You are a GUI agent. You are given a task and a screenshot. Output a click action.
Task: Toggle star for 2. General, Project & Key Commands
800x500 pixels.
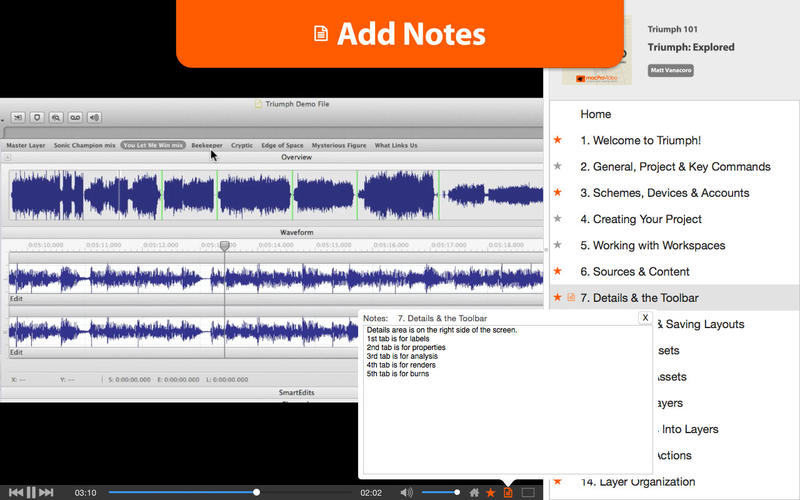point(558,167)
